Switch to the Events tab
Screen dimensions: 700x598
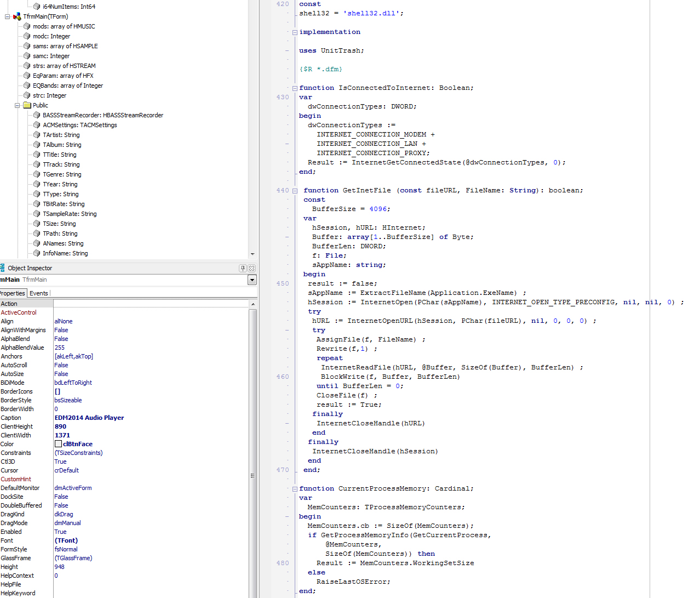(38, 293)
